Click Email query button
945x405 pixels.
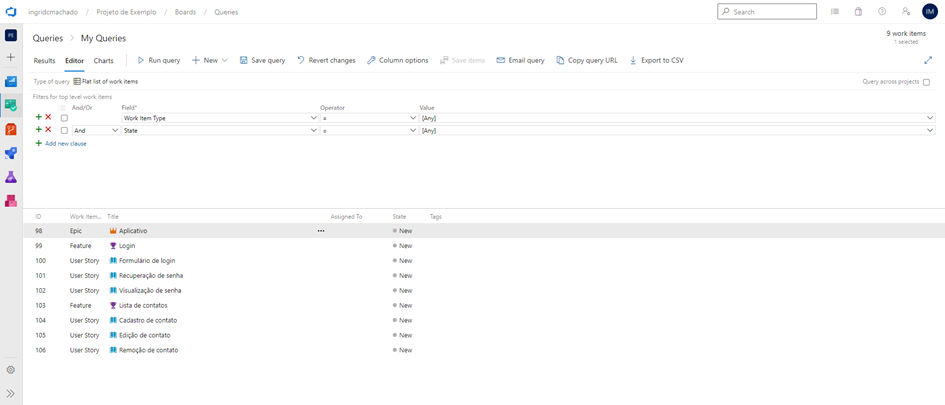click(x=520, y=60)
